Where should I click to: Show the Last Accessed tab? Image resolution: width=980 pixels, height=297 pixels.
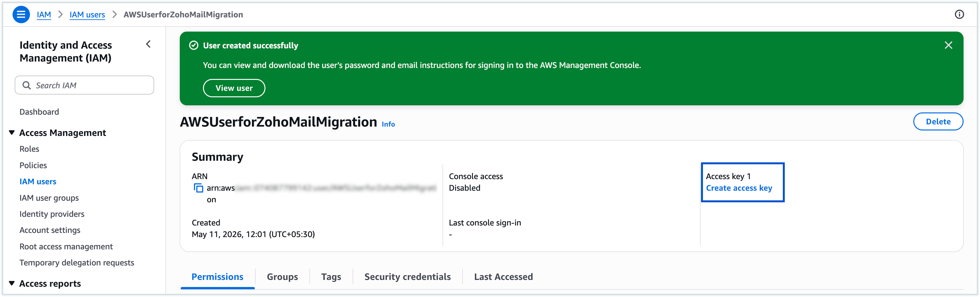point(503,276)
